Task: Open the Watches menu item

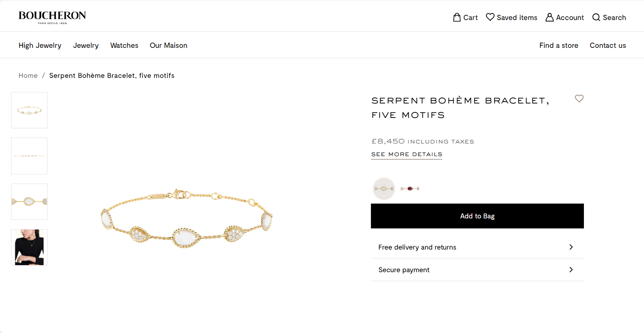Action: point(124,45)
